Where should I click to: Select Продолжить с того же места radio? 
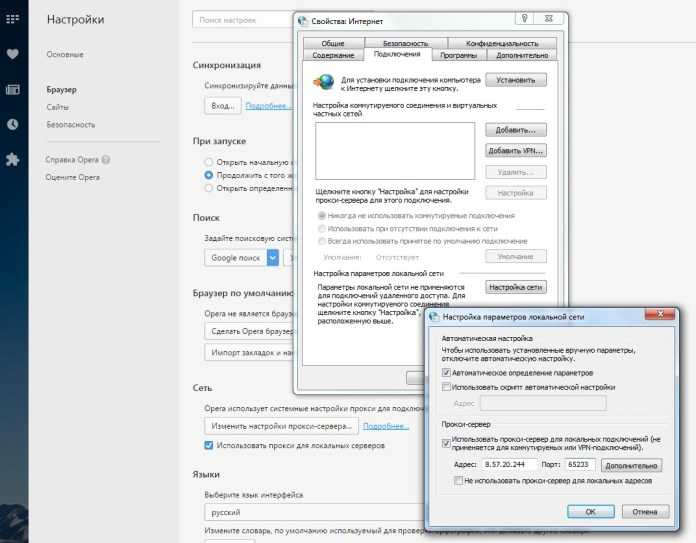point(209,175)
